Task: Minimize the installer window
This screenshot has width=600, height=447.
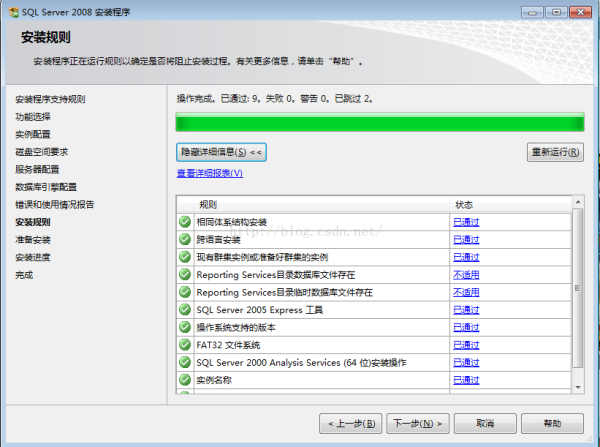Action: (x=532, y=12)
